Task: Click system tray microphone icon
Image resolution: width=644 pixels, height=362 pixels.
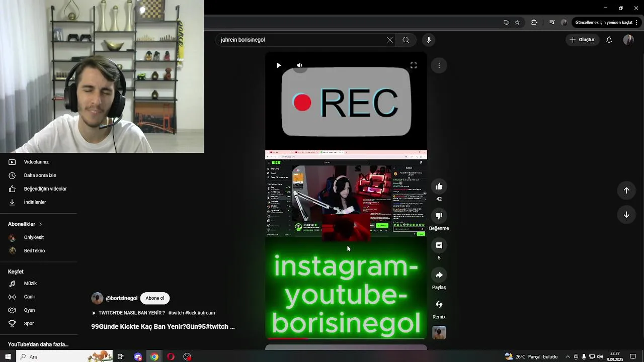Action: pyautogui.click(x=584, y=356)
